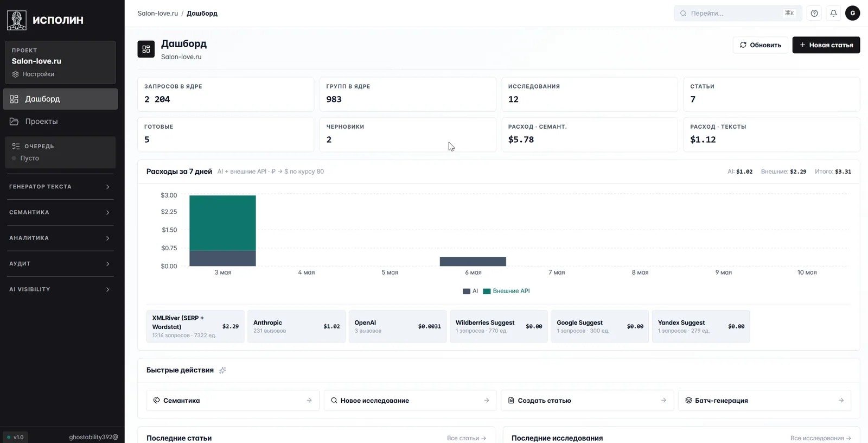This screenshot has width=868, height=443.
Task: Click the Исполин logo icon
Action: [x=17, y=20]
